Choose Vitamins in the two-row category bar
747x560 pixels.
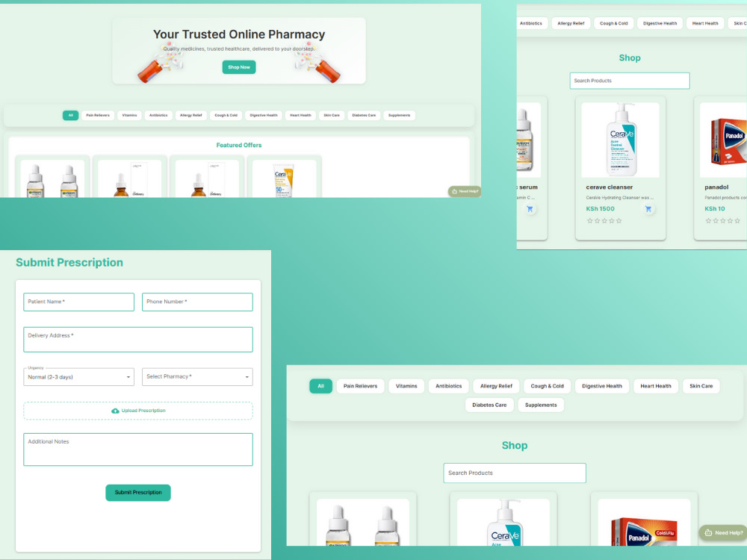(x=406, y=386)
